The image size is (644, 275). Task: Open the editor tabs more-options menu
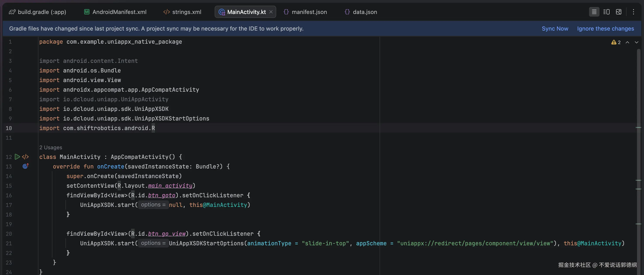[x=633, y=12]
